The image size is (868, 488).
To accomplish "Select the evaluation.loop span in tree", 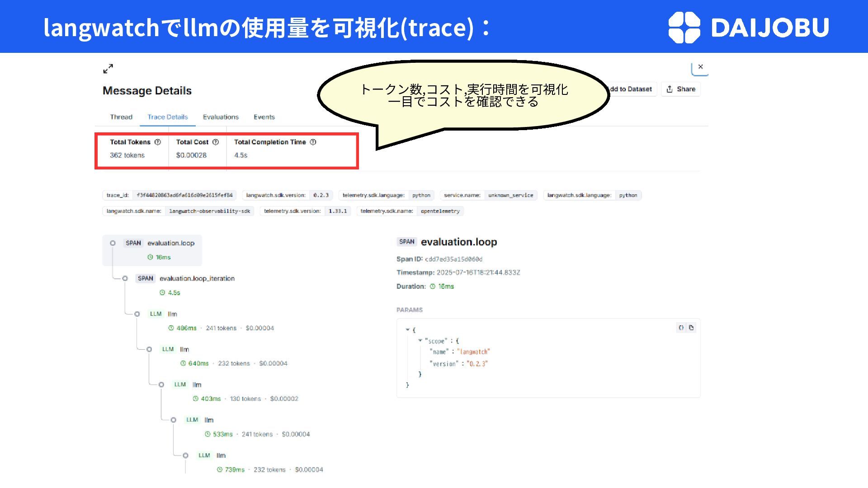I will [x=152, y=250].
